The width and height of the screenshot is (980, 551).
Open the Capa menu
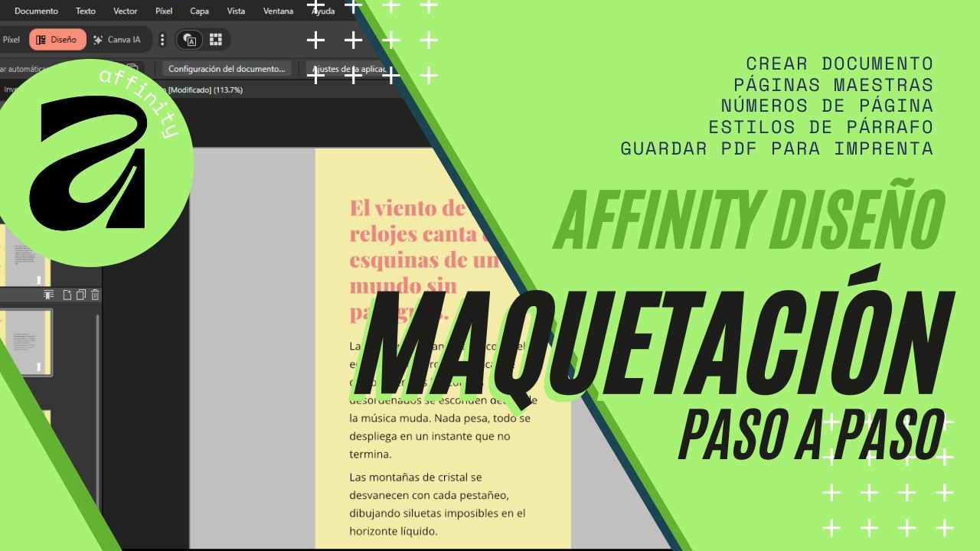click(x=200, y=11)
